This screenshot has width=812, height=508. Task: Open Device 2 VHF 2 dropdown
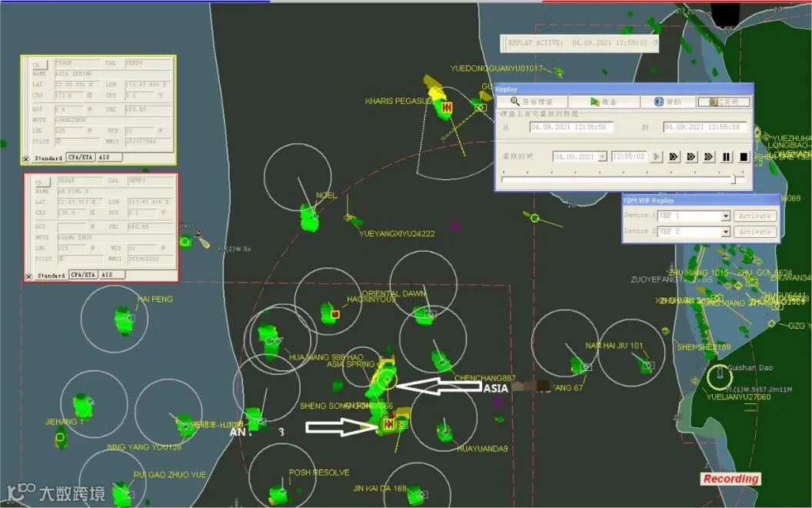click(x=726, y=231)
